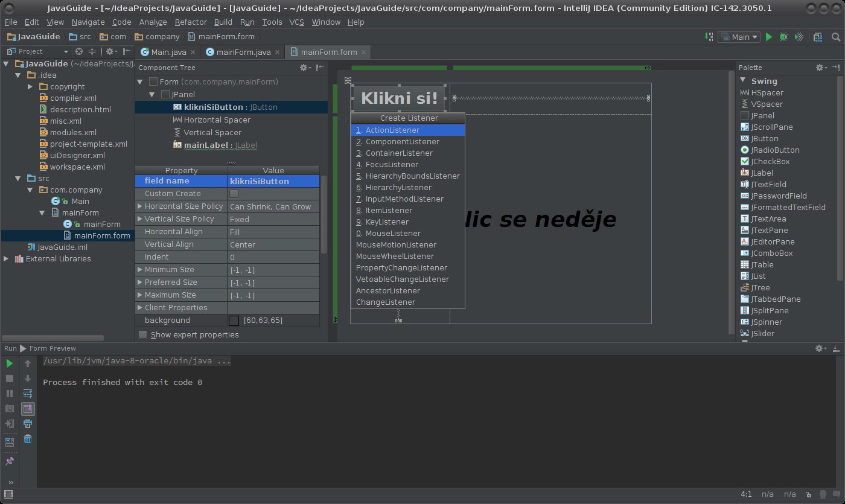Open the Project Structure dialog icon

coord(818,37)
